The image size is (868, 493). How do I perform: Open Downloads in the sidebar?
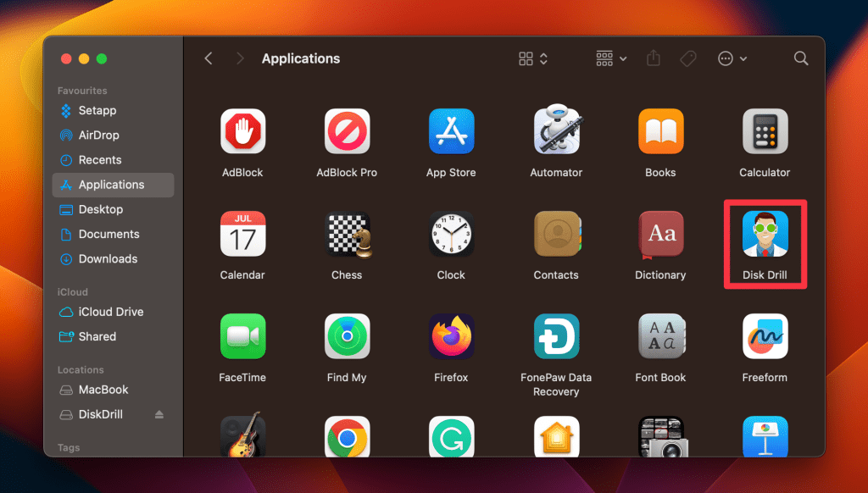[x=113, y=259]
